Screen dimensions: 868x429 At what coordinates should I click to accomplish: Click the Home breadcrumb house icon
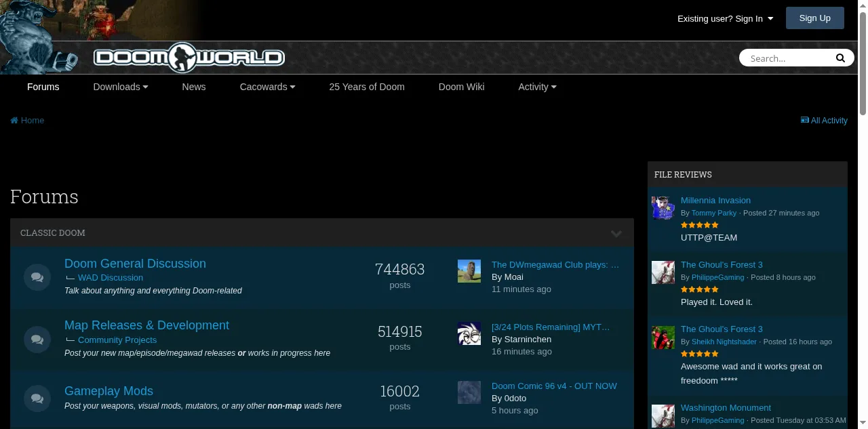pos(14,121)
